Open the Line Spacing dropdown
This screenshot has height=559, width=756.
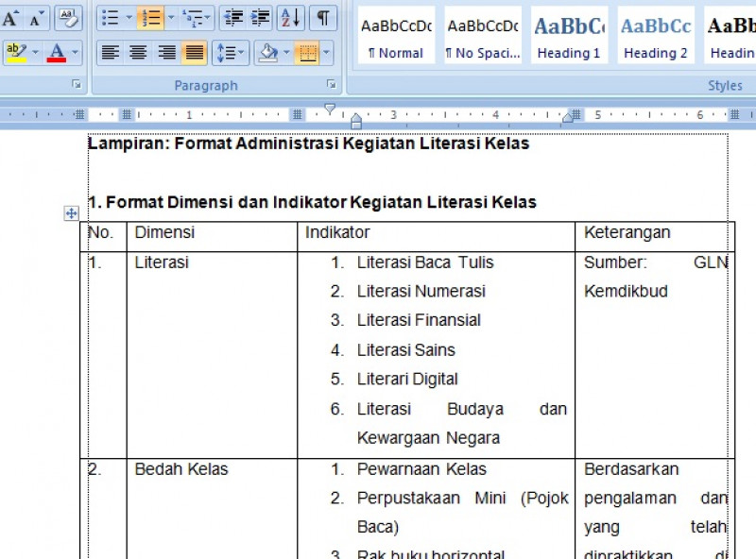pos(240,53)
